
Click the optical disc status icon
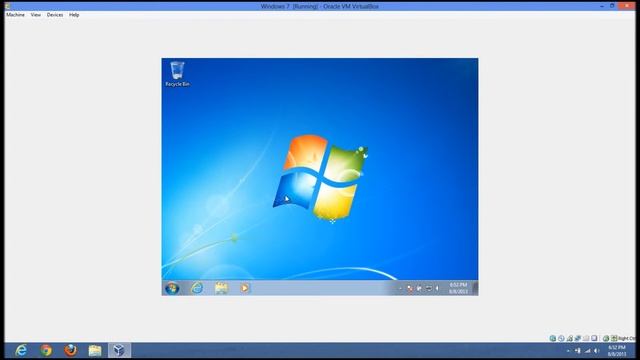point(561,338)
